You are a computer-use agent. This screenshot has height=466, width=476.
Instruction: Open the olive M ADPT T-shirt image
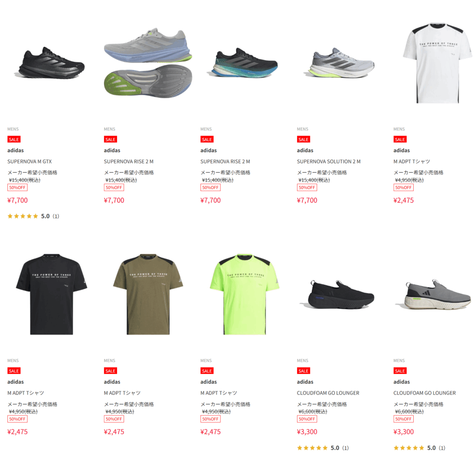coord(148,294)
